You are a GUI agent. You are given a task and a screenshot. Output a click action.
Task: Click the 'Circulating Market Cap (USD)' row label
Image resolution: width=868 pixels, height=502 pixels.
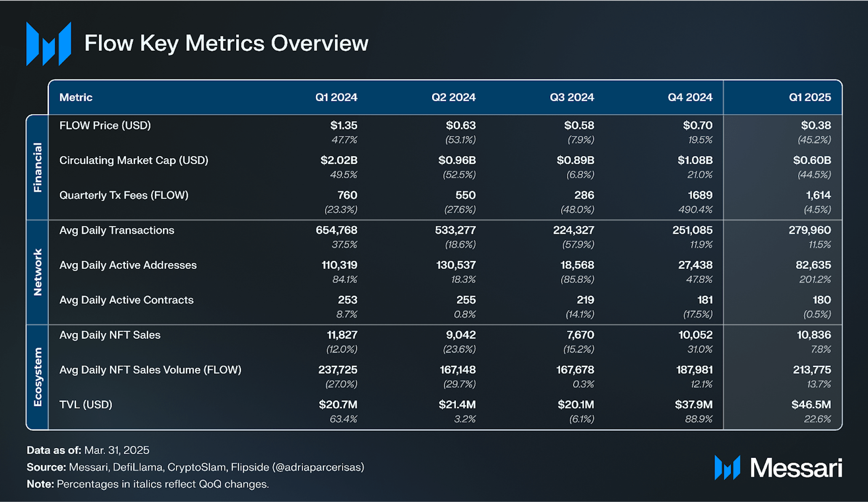tap(134, 161)
